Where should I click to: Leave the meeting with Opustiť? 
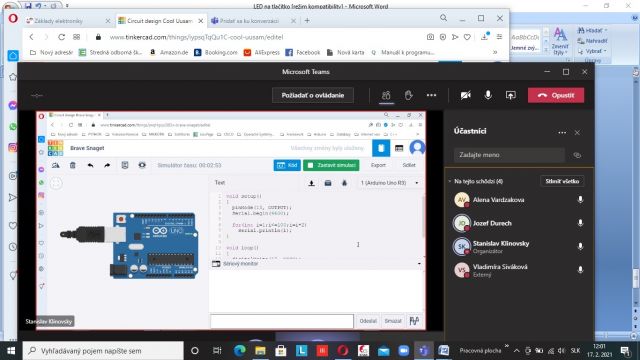point(556,96)
